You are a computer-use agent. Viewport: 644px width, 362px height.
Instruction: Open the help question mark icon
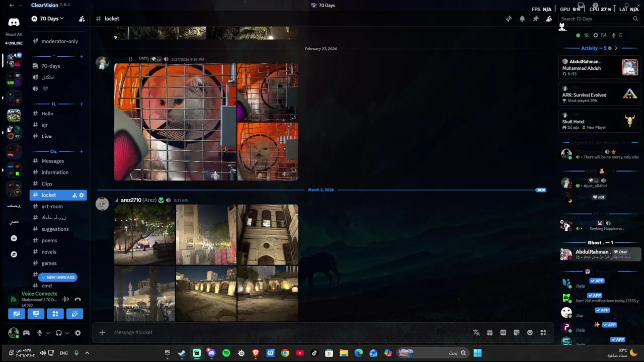[595, 6]
